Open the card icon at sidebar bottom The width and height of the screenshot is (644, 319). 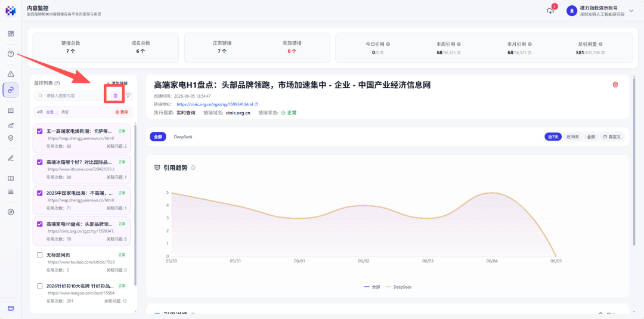(x=11, y=308)
